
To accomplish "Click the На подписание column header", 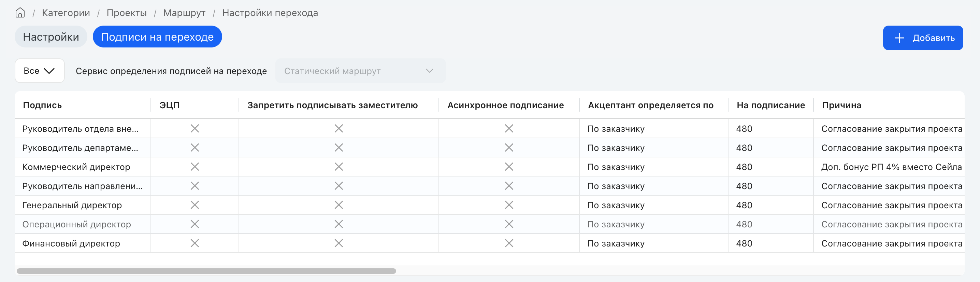I will point(771,105).
